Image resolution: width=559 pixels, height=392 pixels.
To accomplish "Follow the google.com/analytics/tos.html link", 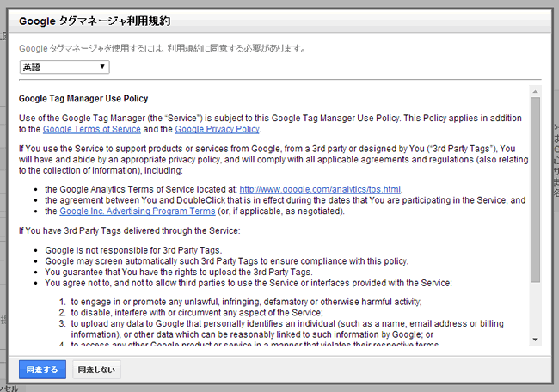I will coord(320,189).
